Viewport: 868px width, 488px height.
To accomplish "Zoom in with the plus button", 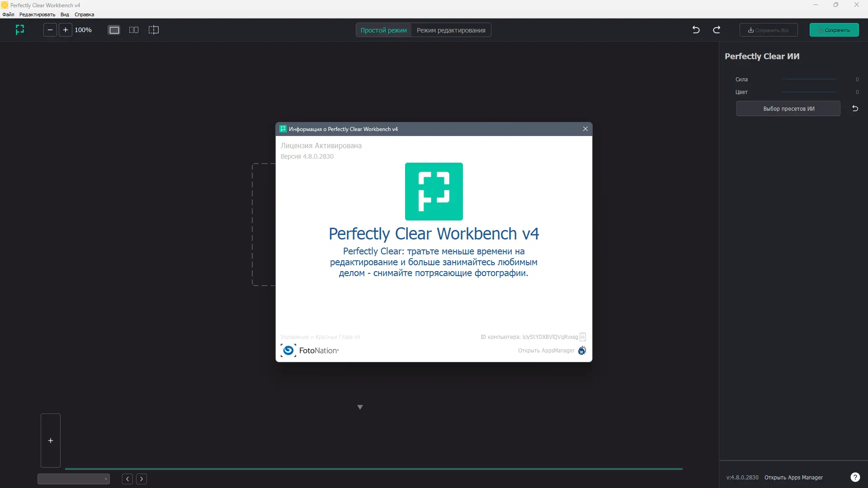I will 66,30.
